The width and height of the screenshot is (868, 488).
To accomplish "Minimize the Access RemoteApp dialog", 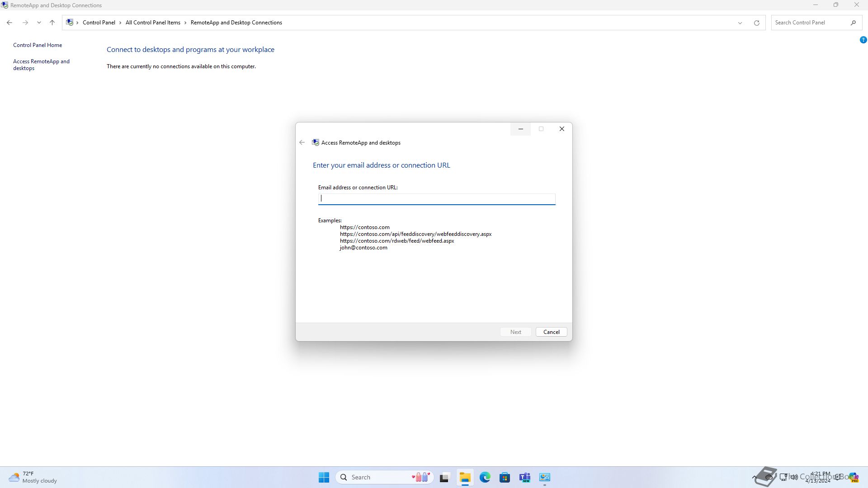I will [x=520, y=129].
